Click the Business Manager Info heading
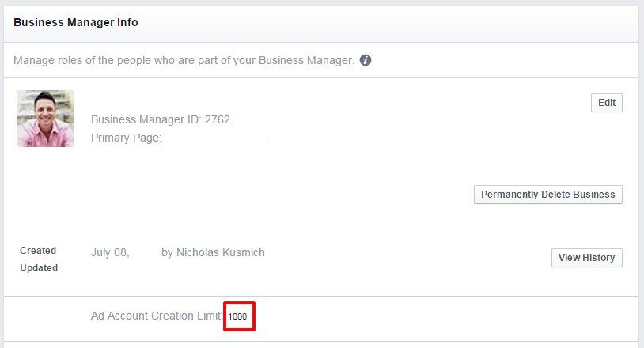 pos(76,22)
